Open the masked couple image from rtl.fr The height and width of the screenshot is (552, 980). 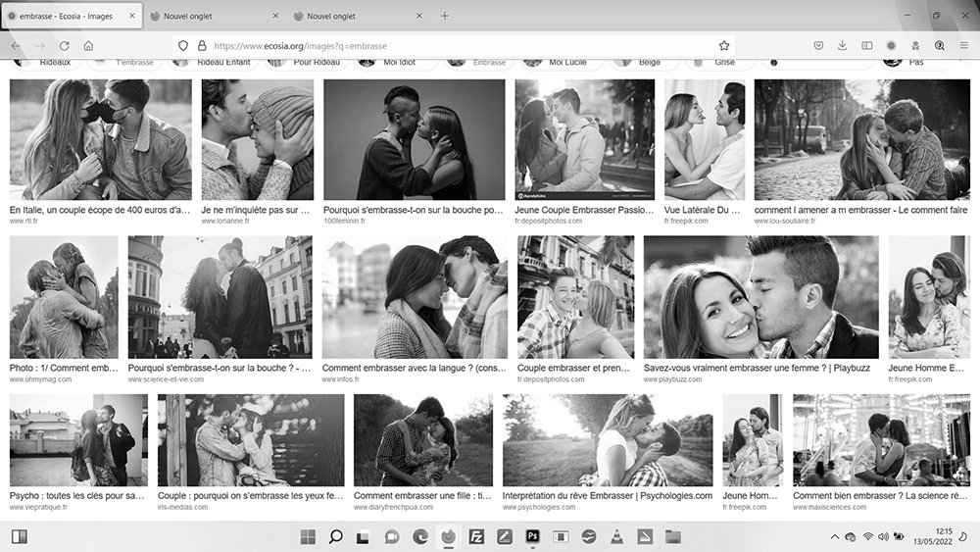(x=101, y=139)
